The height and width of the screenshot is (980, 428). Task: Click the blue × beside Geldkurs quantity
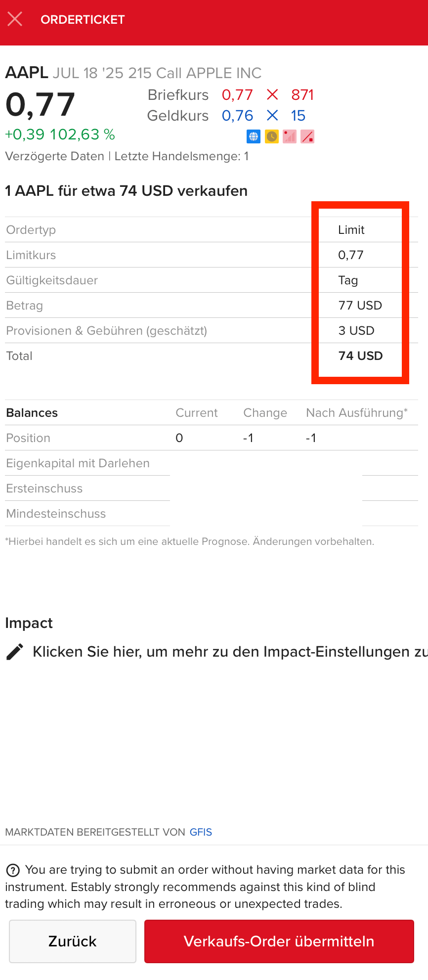[273, 116]
